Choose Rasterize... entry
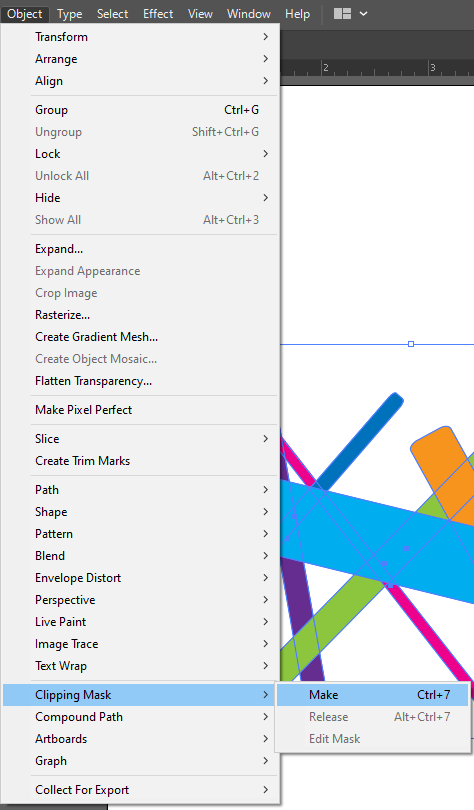 click(140, 315)
